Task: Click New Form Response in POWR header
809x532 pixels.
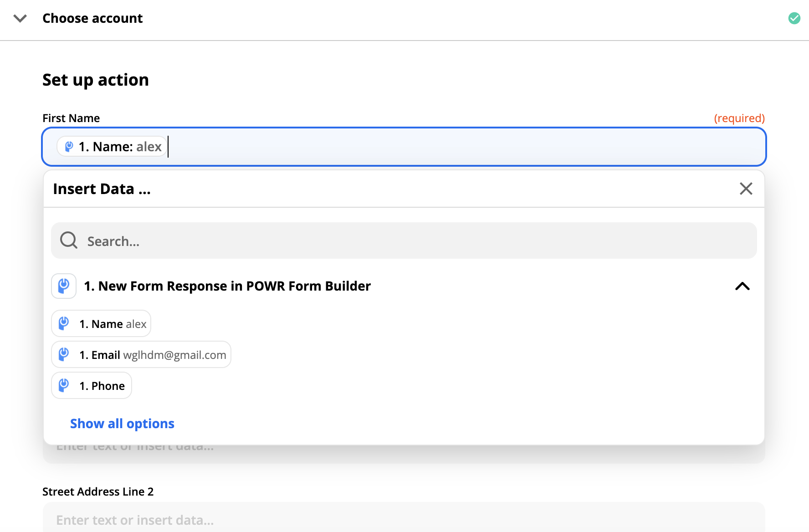Action: [227, 286]
